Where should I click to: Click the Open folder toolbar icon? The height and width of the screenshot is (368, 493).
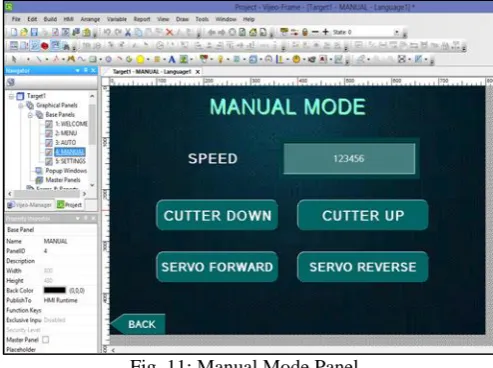coord(24,32)
